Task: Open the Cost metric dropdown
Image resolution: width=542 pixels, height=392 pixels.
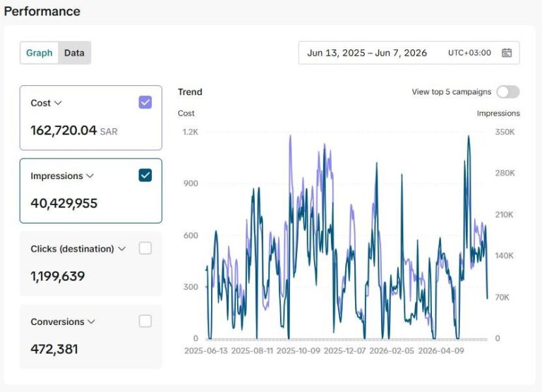Action: pyautogui.click(x=46, y=103)
